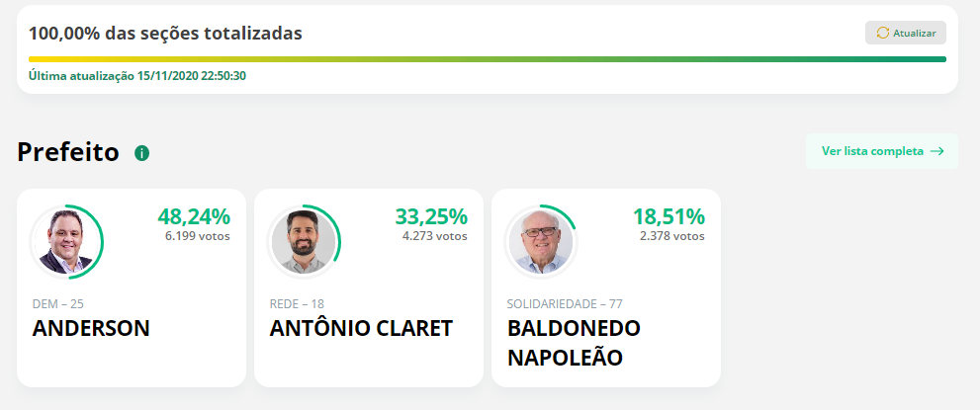This screenshot has height=410, width=980.
Task: Click the 18,51% vote percentage
Action: click(668, 216)
